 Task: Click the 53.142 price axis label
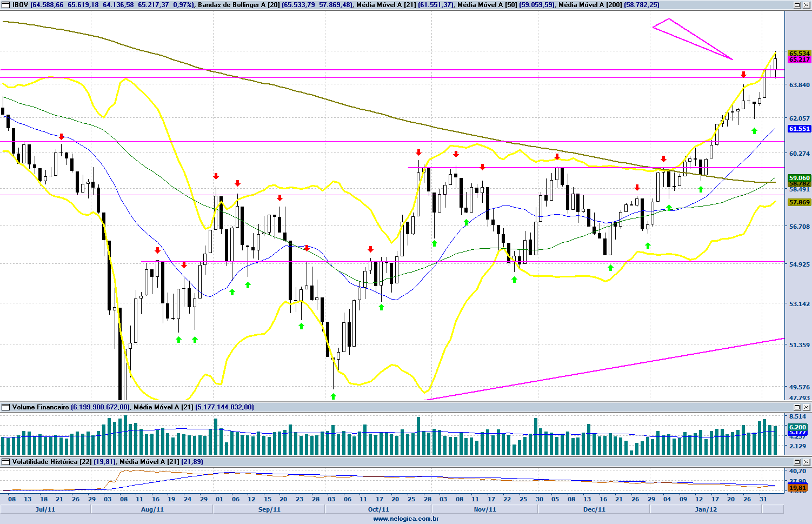tap(800, 304)
